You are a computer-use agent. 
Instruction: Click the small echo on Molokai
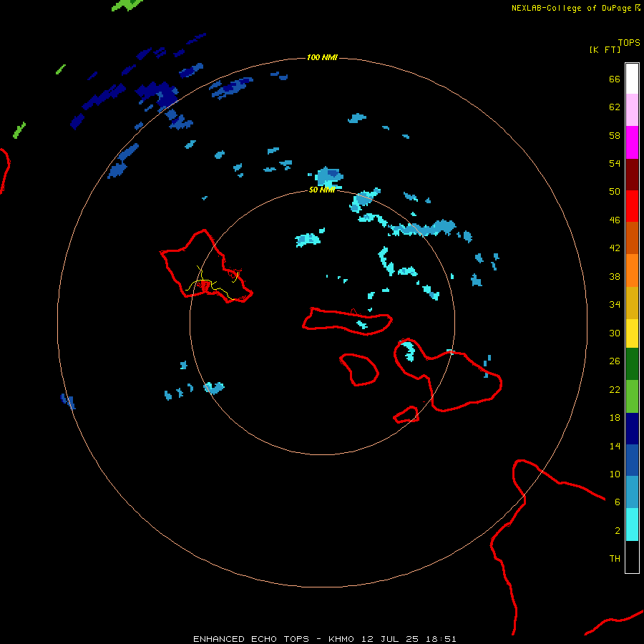coord(362,325)
